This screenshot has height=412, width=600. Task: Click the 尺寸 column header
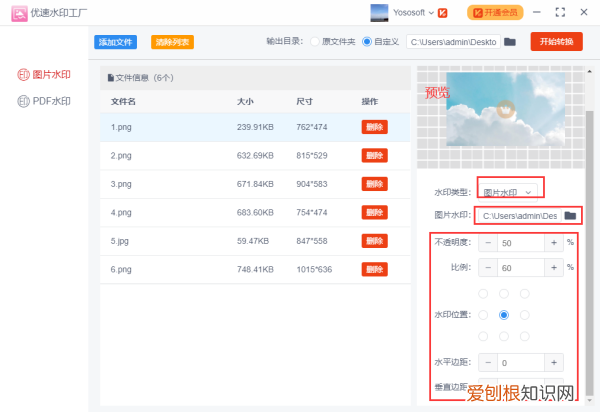(x=304, y=101)
